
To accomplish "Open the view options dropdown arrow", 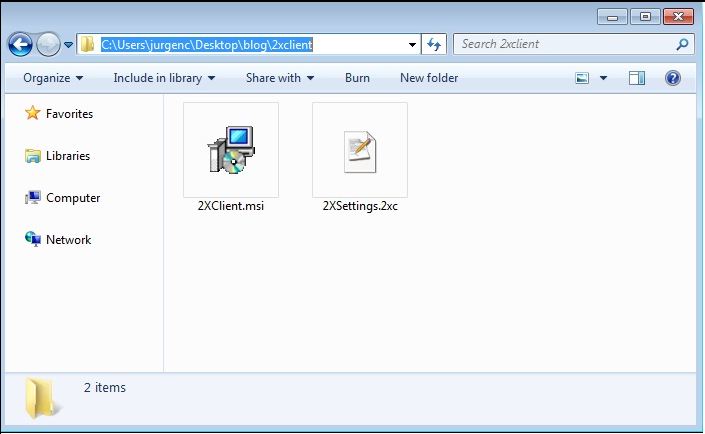I will tap(603, 78).
